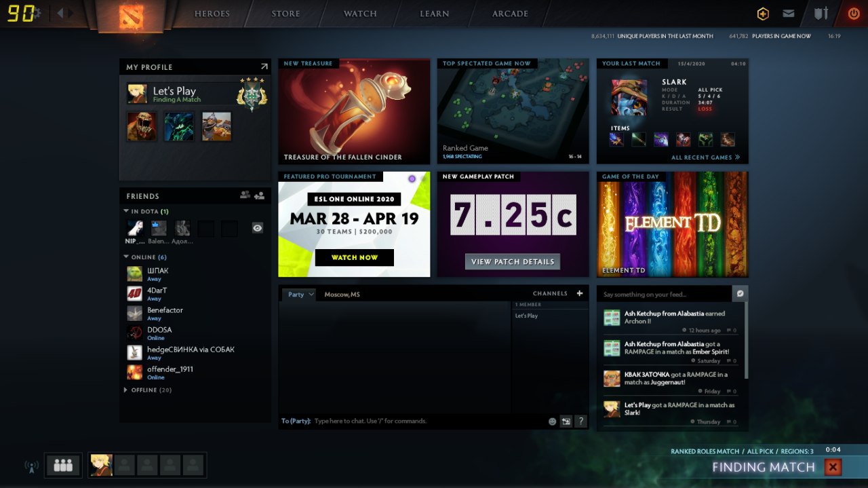Click the CHANNELS label
This screenshot has width=868, height=488.
pos(550,294)
